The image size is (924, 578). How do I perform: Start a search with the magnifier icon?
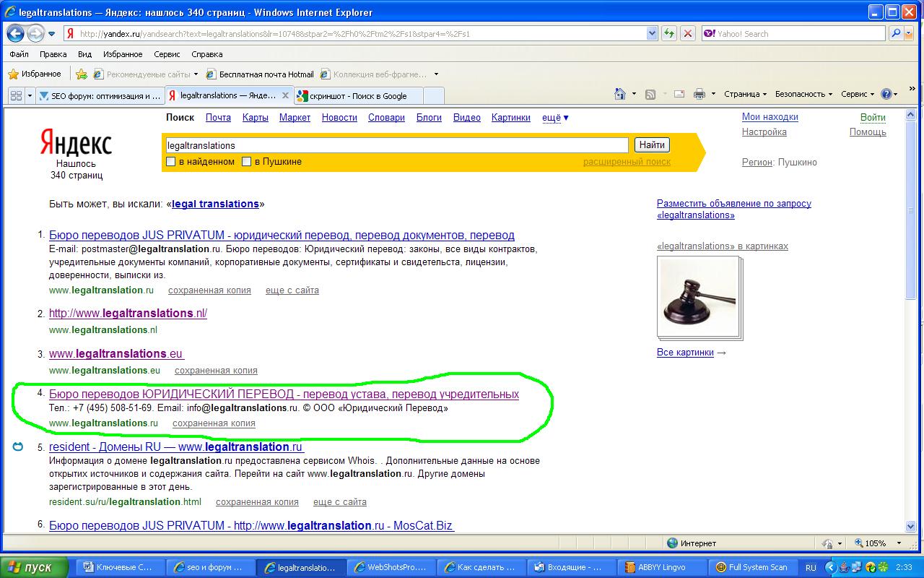896,33
